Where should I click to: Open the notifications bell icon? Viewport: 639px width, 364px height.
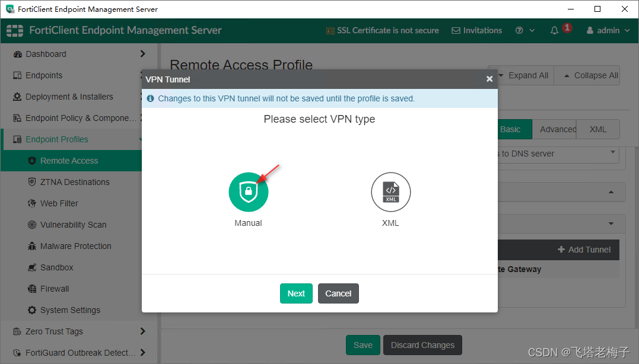point(554,31)
